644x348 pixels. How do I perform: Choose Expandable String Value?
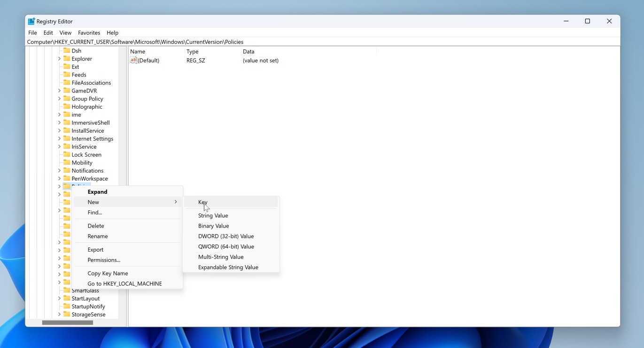pyautogui.click(x=231, y=267)
